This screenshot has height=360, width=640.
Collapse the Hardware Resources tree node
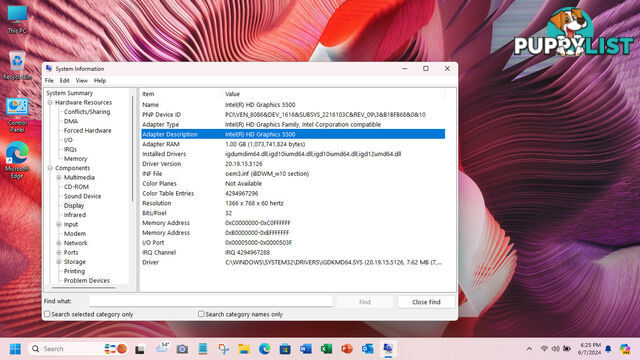50,102
